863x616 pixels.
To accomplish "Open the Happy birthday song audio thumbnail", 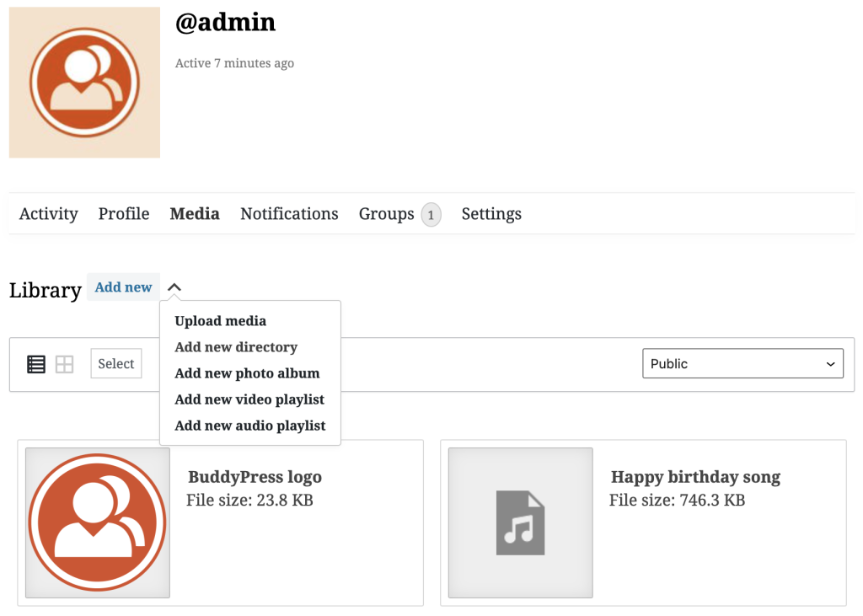I will click(520, 522).
